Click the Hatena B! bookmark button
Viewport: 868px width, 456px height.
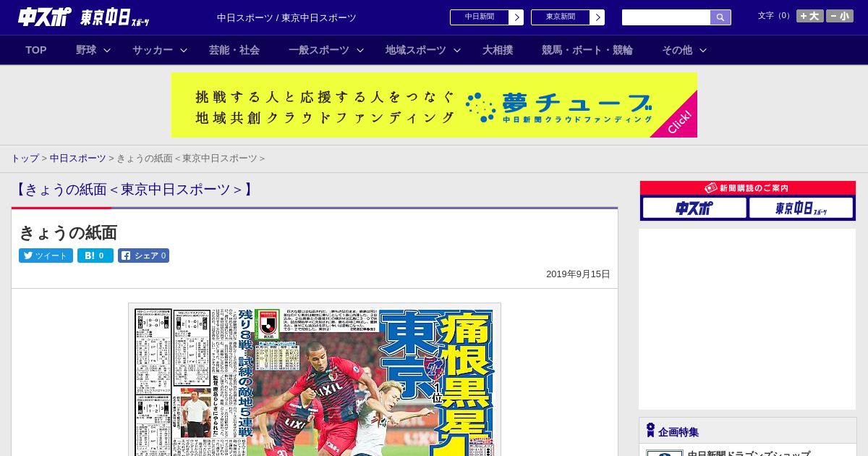pyautogui.click(x=95, y=256)
